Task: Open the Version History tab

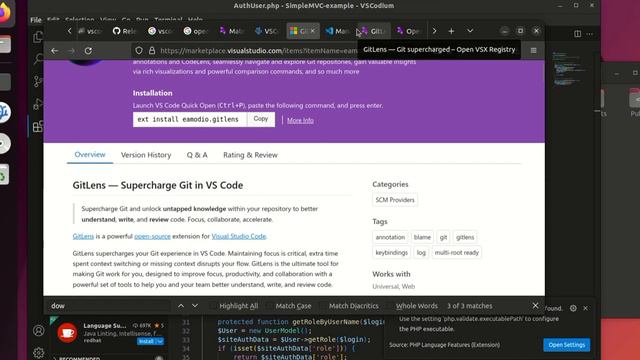Action: click(146, 155)
